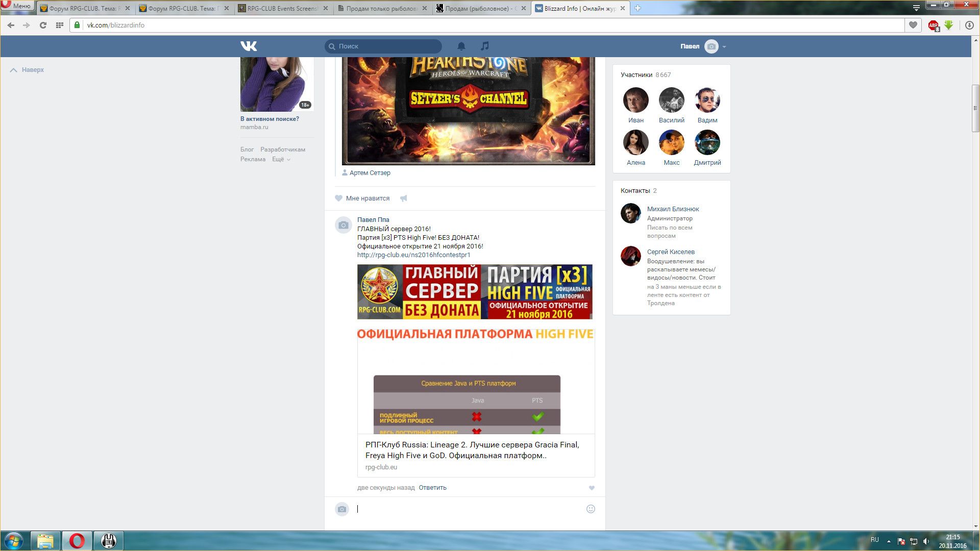
Task: Open the rpg-club.eu ns2016hfcontestpr1 link
Action: (x=413, y=255)
